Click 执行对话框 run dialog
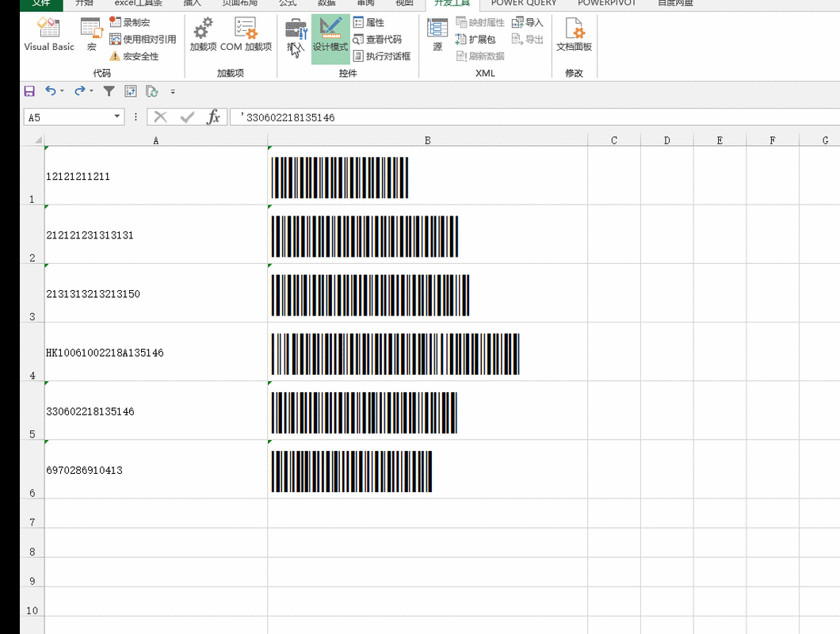This screenshot has width=840, height=634. [x=382, y=56]
